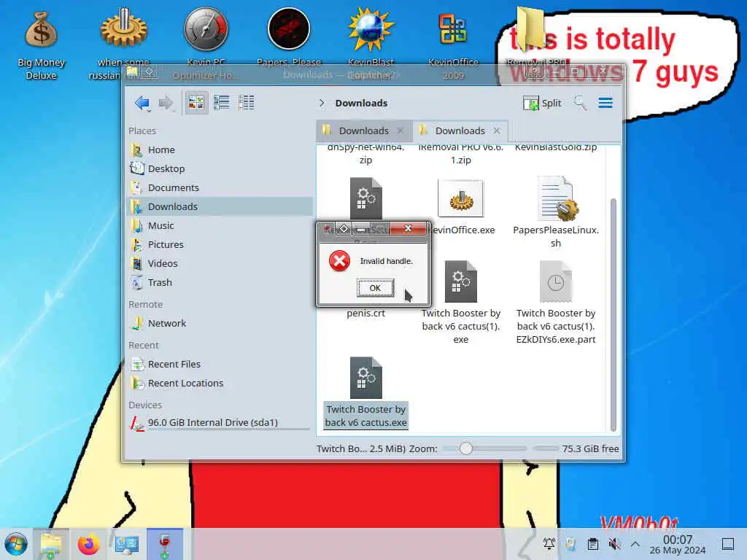The width and height of the screenshot is (747, 560).
Task: Open Music in the Places panel
Action: (220, 226)
